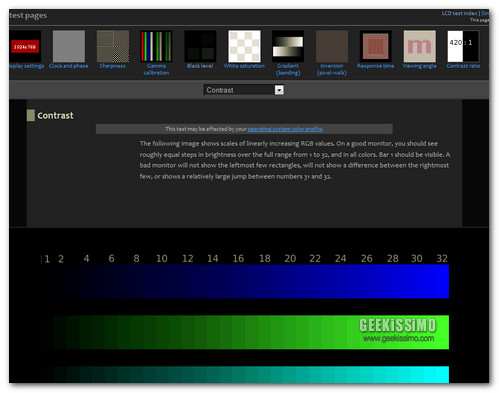499x393 pixels.
Task: Open the Contrast ratio 420:1 thumbnail
Action: (463, 46)
